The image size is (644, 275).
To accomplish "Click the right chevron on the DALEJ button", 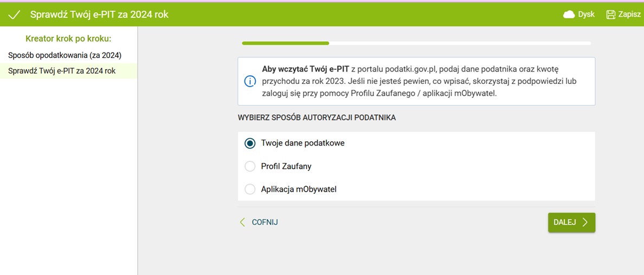I will pyautogui.click(x=585, y=222).
